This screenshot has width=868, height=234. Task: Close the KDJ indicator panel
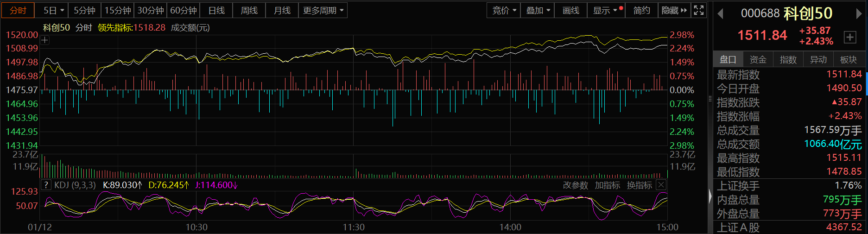click(661, 185)
